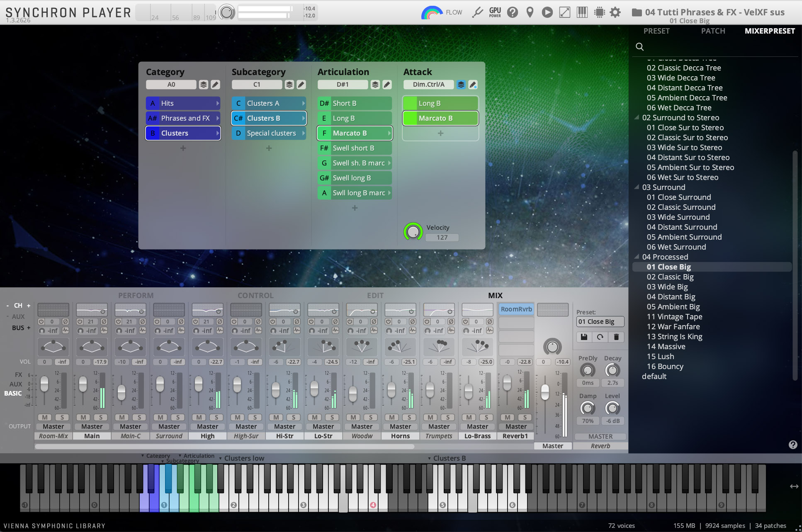Collapse the 03 Surround preset group
The height and width of the screenshot is (532, 802).
coord(637,187)
